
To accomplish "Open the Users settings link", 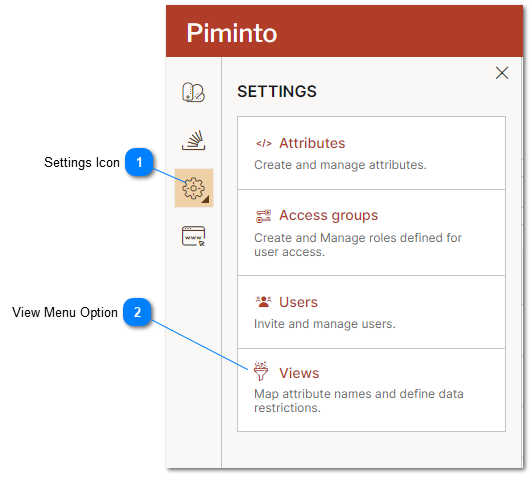I will pyautogui.click(x=298, y=302).
